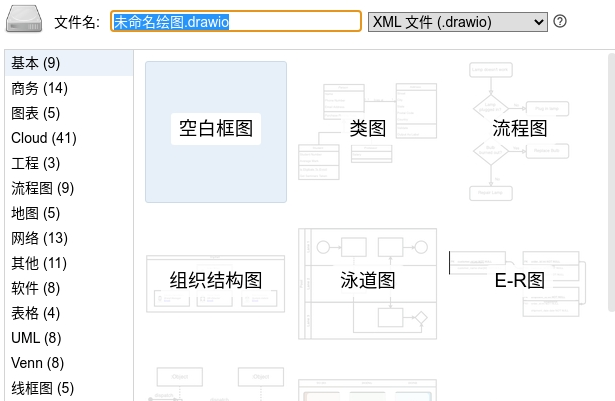Open the 工程 (3) category
The height and width of the screenshot is (401, 615).
[x=69, y=163]
